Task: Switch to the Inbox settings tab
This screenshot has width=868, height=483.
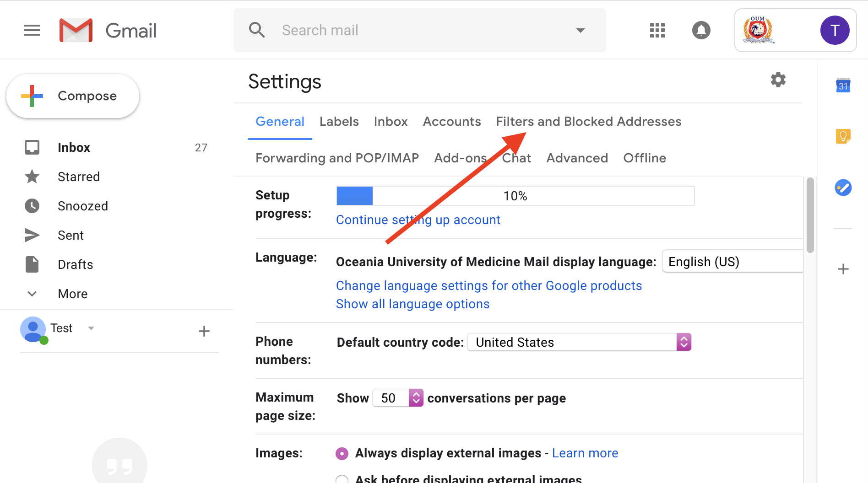Action: tap(391, 121)
